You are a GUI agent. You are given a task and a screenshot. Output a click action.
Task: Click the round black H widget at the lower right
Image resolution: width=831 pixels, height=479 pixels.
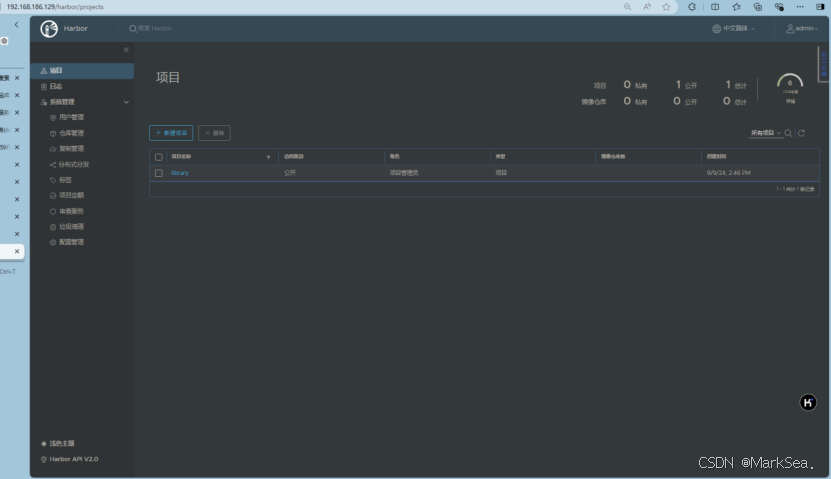808,403
